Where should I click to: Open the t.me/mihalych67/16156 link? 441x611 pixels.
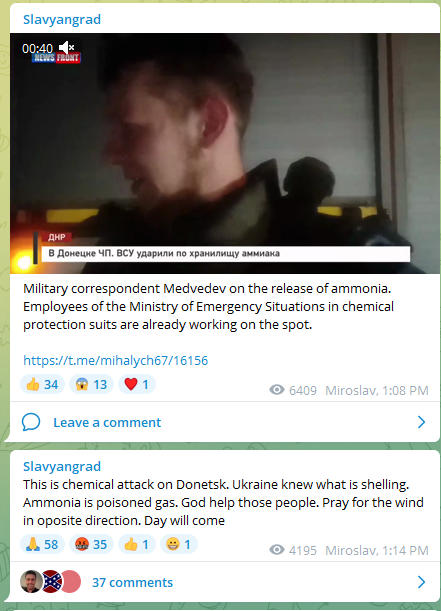pyautogui.click(x=116, y=360)
